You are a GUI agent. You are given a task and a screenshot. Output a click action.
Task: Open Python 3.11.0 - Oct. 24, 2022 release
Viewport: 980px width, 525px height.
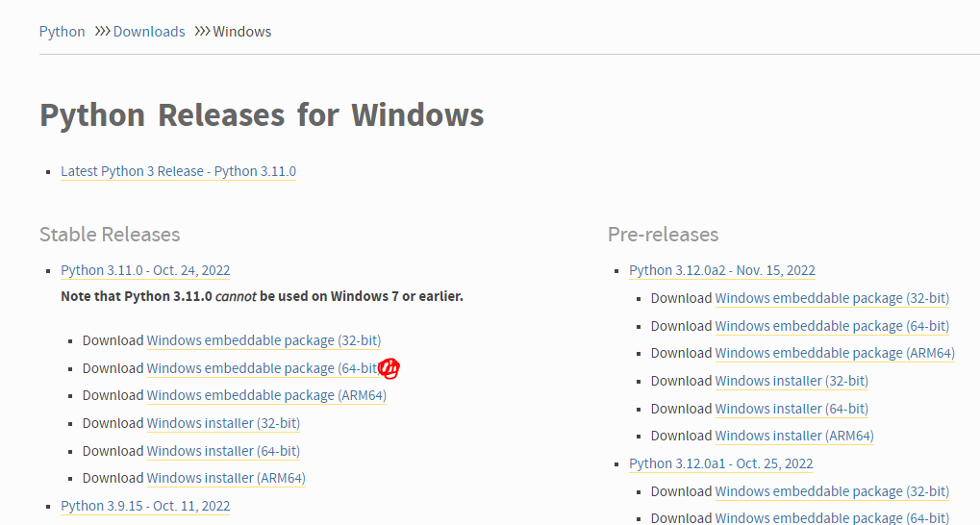pos(145,270)
